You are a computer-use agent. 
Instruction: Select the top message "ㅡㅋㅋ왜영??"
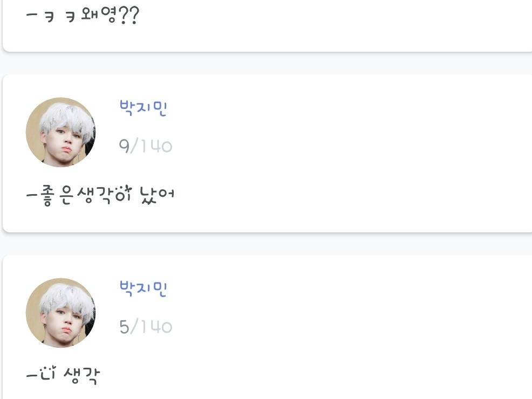coord(82,15)
